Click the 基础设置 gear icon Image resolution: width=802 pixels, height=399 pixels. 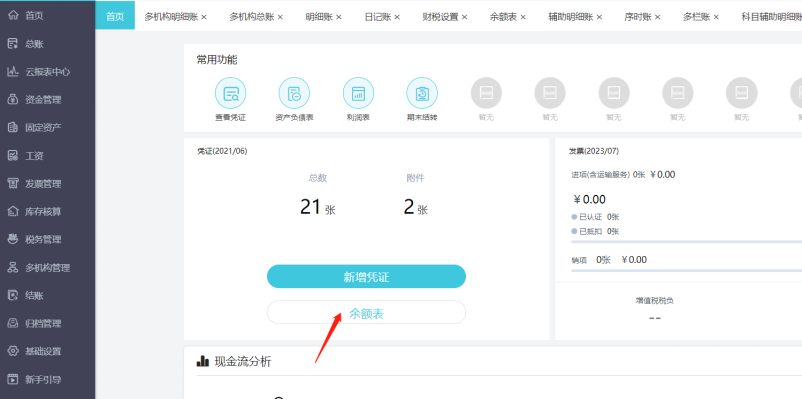pos(13,351)
